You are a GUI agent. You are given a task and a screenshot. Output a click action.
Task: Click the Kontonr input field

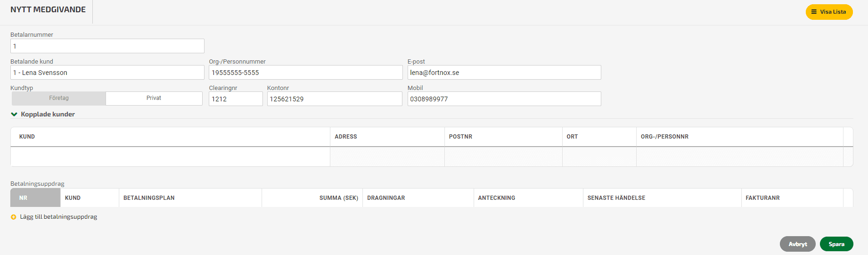coord(335,99)
